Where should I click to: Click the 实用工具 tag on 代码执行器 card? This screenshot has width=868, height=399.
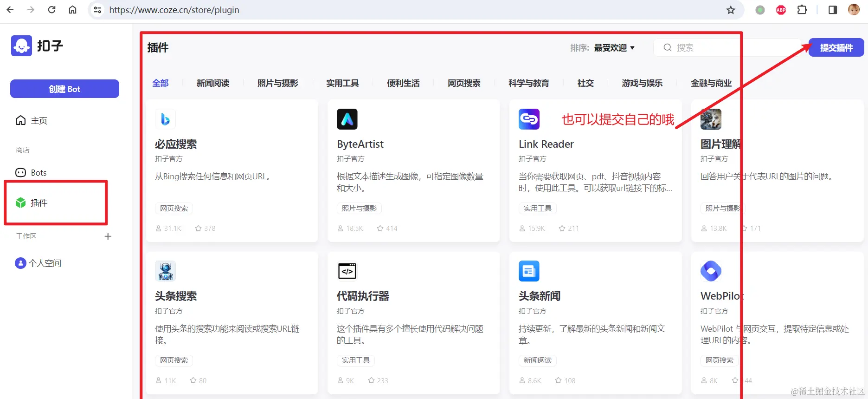coord(355,360)
